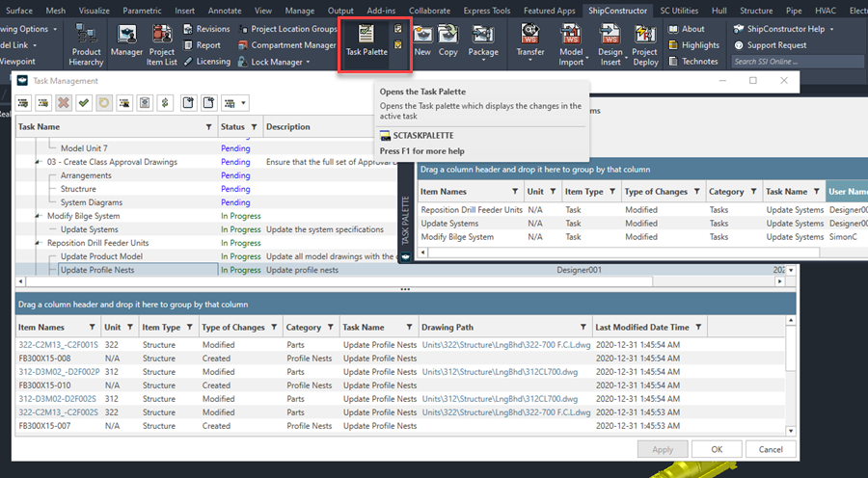The width and height of the screenshot is (868, 478).
Task: Click the first task list toolbar icon
Action: [x=23, y=103]
